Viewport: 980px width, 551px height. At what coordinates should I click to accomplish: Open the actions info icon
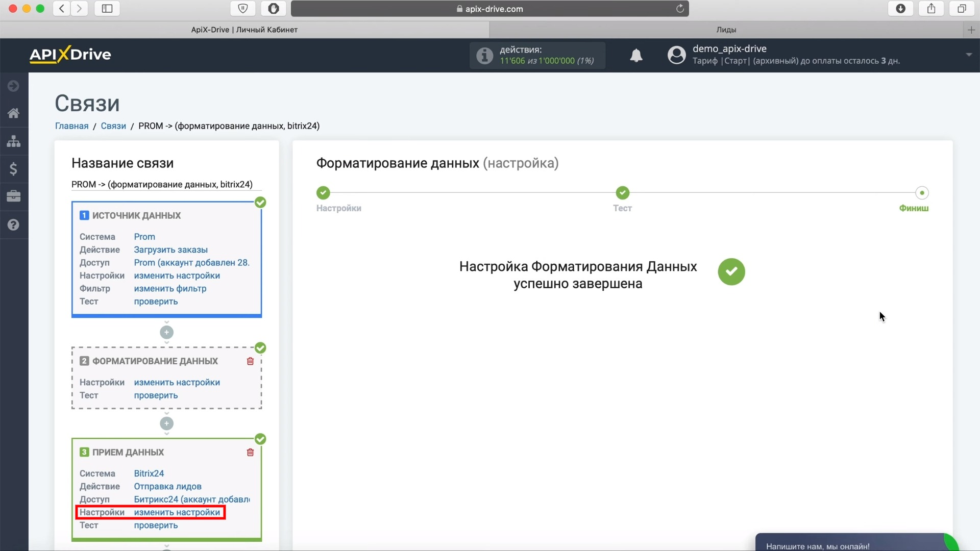tap(484, 55)
